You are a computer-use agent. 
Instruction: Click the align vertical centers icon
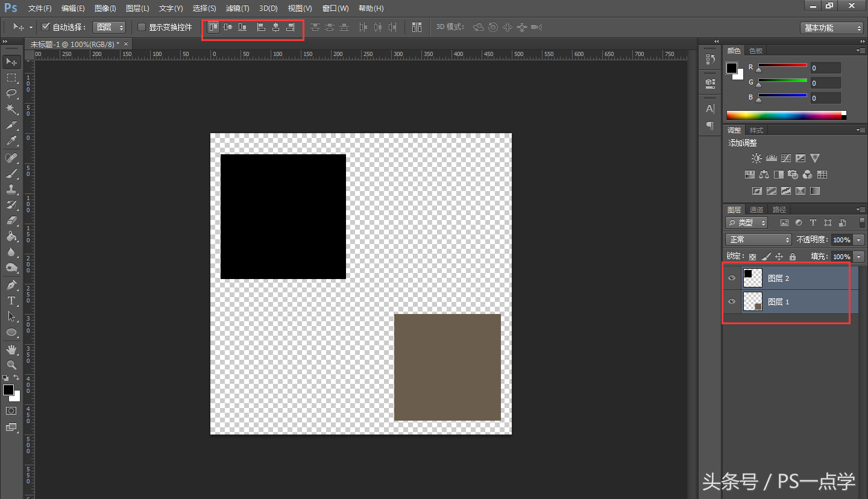pyautogui.click(x=228, y=27)
